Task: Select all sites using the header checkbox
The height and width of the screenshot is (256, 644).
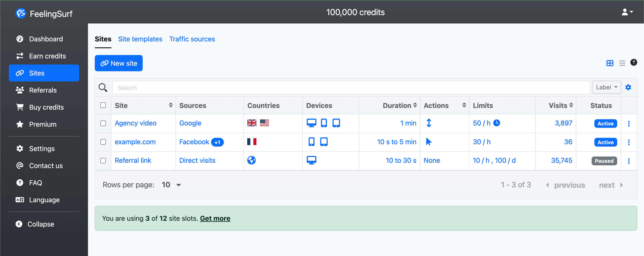Action: [x=103, y=105]
